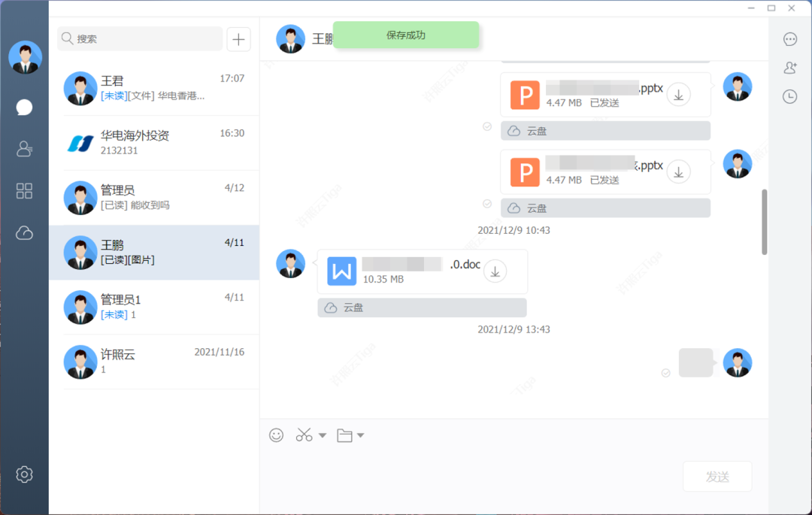The width and height of the screenshot is (812, 515).
Task: Open chat history clock icon
Action: click(x=789, y=96)
